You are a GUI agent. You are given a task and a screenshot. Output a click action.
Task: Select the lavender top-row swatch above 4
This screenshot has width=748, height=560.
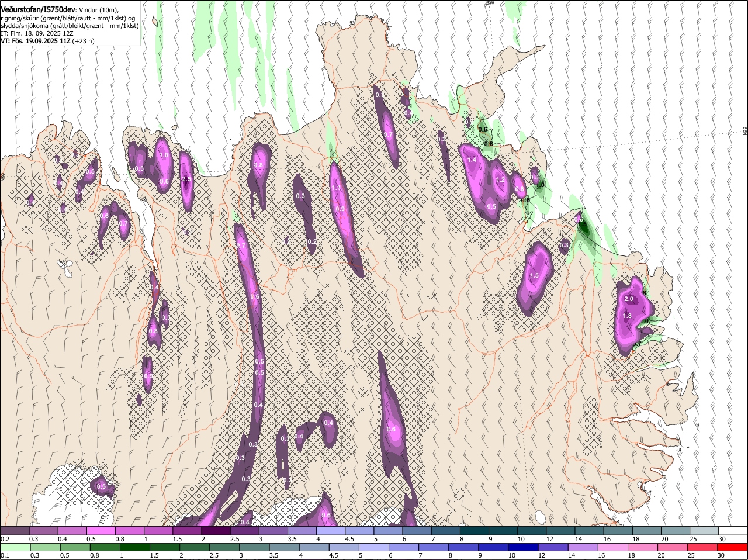click(331, 531)
